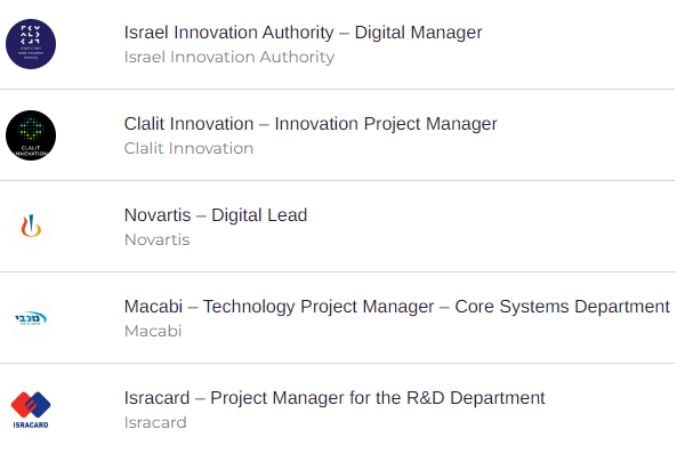Select the gray Macabi company name
Viewport: 675px width, 450px height.
[153, 331]
